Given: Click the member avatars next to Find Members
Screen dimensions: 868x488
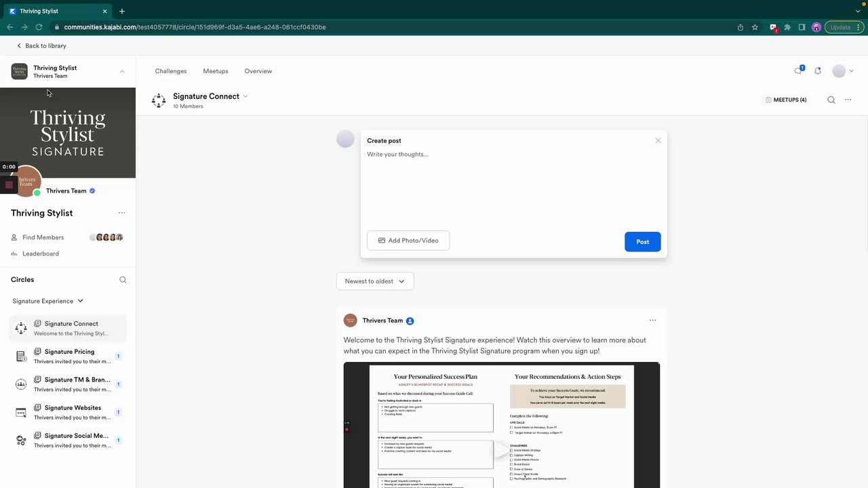Looking at the screenshot, I should point(106,237).
